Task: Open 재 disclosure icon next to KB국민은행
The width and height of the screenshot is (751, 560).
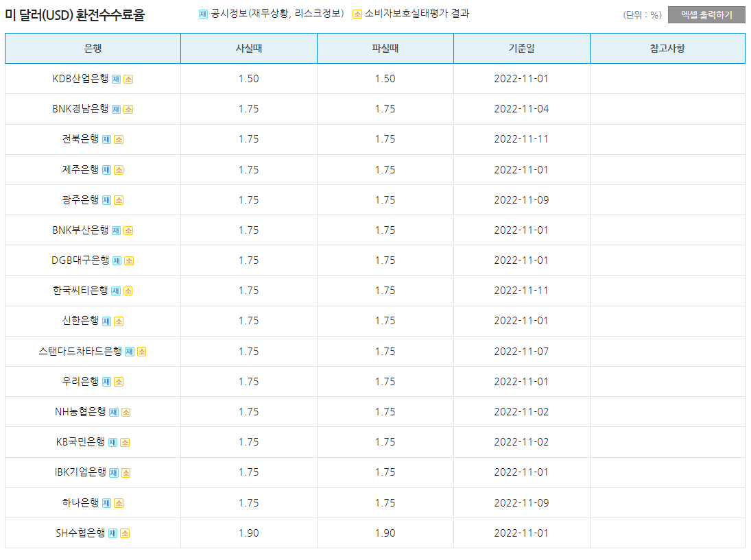Action: click(x=113, y=442)
